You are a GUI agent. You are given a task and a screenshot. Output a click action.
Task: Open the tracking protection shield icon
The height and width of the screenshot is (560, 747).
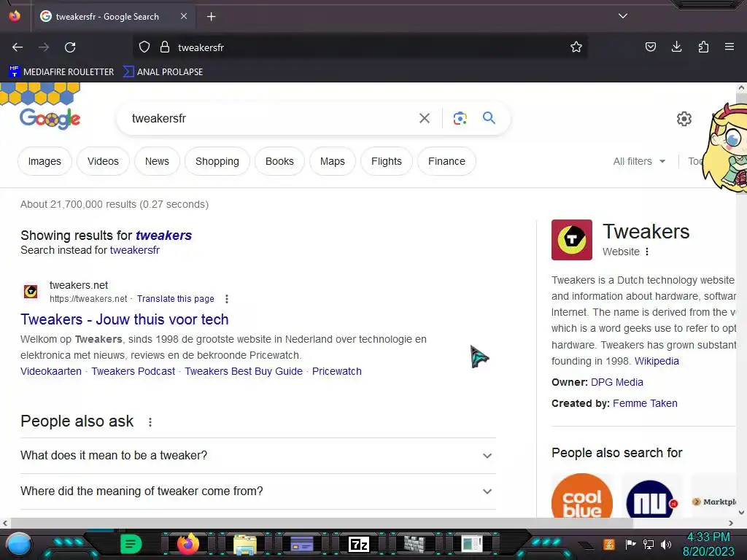coord(144,47)
